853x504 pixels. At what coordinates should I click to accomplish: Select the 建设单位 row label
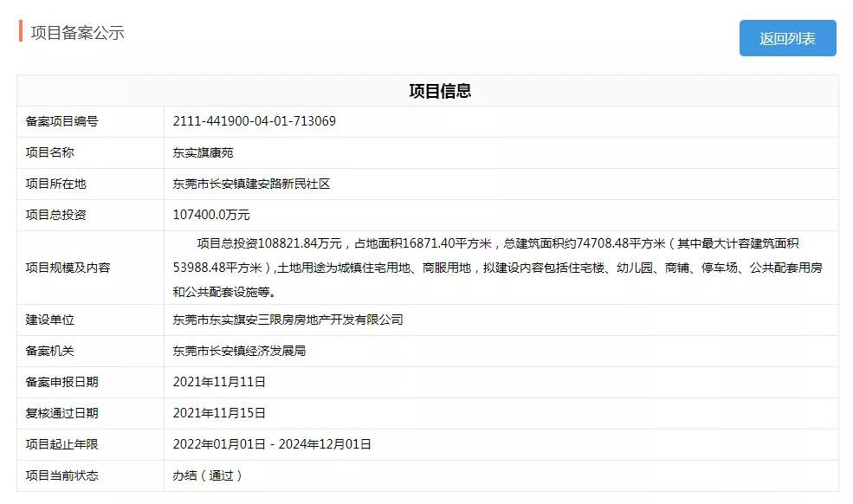(x=53, y=320)
